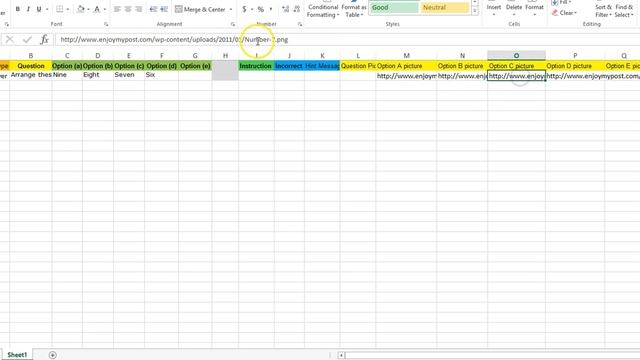The image size is (640, 360).
Task: Increase the cell indent
Action: [x=164, y=9]
